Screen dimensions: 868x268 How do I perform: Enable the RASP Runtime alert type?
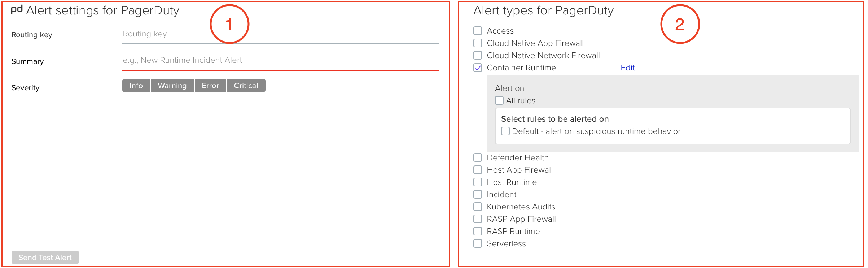[x=478, y=231]
